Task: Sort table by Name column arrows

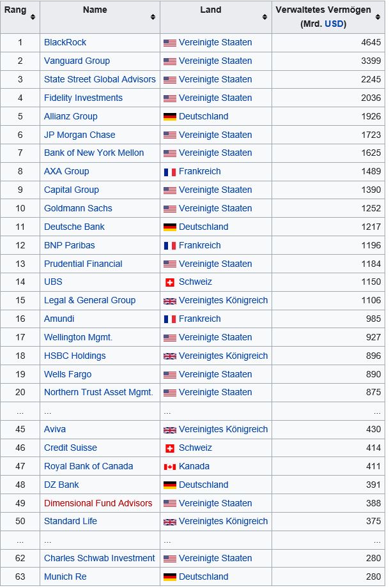Action: 153,17
